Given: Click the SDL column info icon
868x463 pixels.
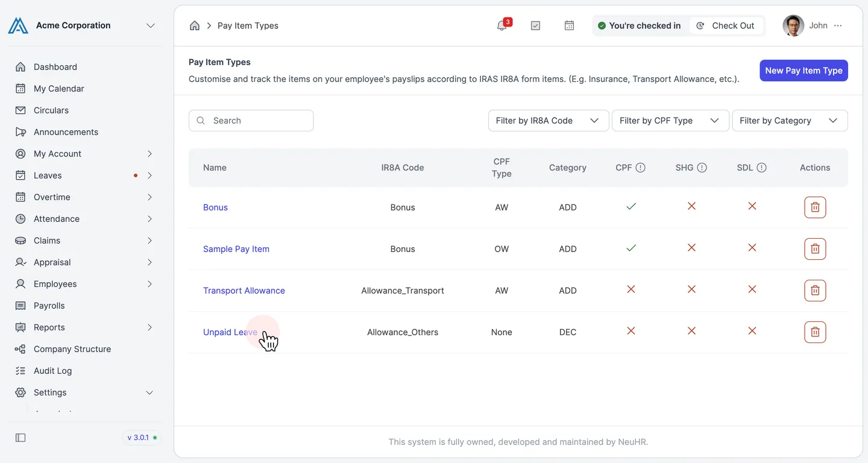Looking at the screenshot, I should 762,168.
